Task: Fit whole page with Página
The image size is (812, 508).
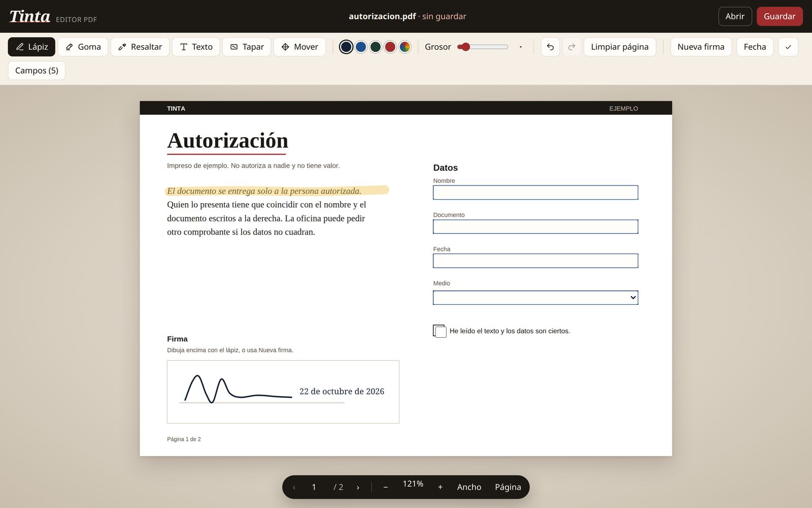Action: 508,487
